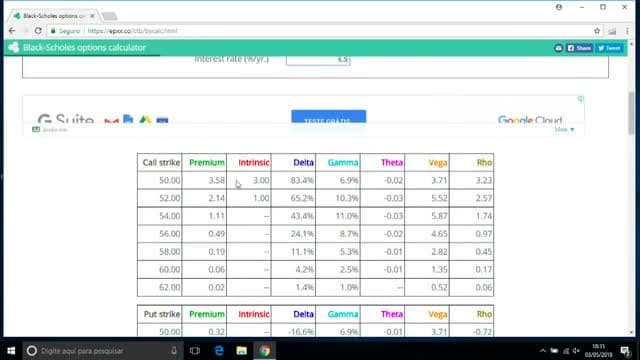Click the Seguro secure site padlock
Screen dimensions: 640x360
[53, 31]
